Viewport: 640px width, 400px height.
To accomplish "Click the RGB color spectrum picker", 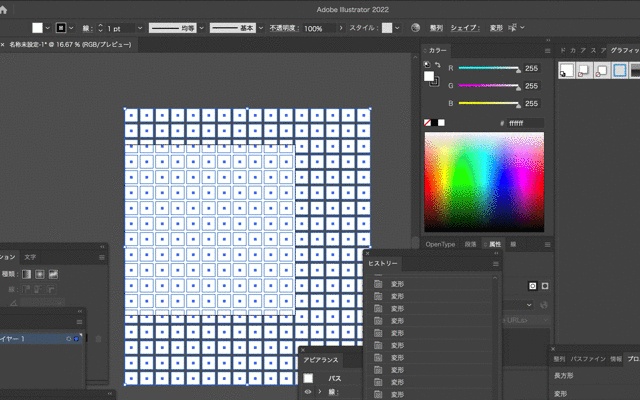I will coord(483,182).
